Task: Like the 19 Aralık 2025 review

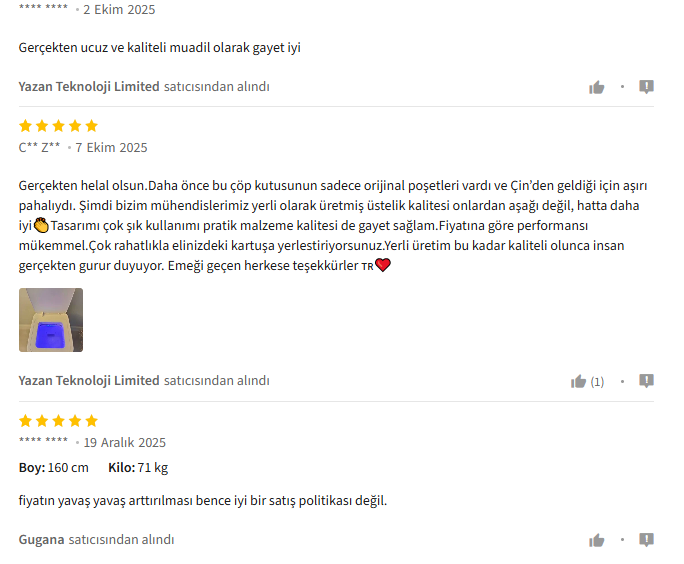Action: point(596,540)
